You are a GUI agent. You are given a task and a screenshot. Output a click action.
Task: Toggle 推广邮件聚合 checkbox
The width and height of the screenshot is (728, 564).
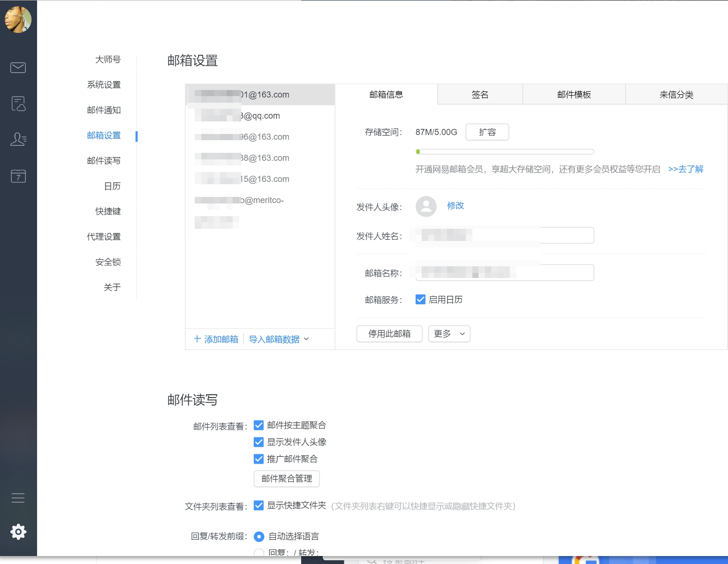[258, 459]
